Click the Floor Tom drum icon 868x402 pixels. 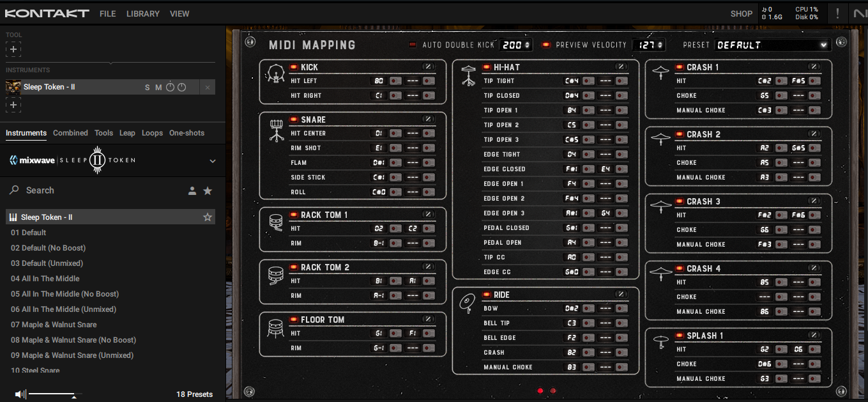pyautogui.click(x=276, y=329)
